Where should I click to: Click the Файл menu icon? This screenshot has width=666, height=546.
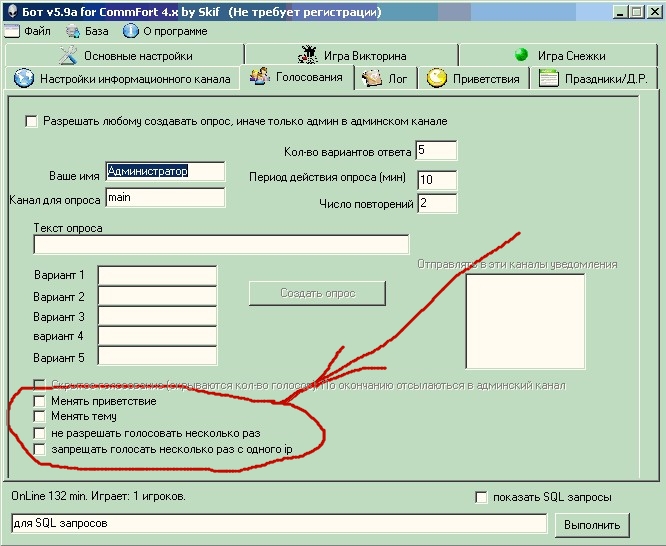pos(12,31)
